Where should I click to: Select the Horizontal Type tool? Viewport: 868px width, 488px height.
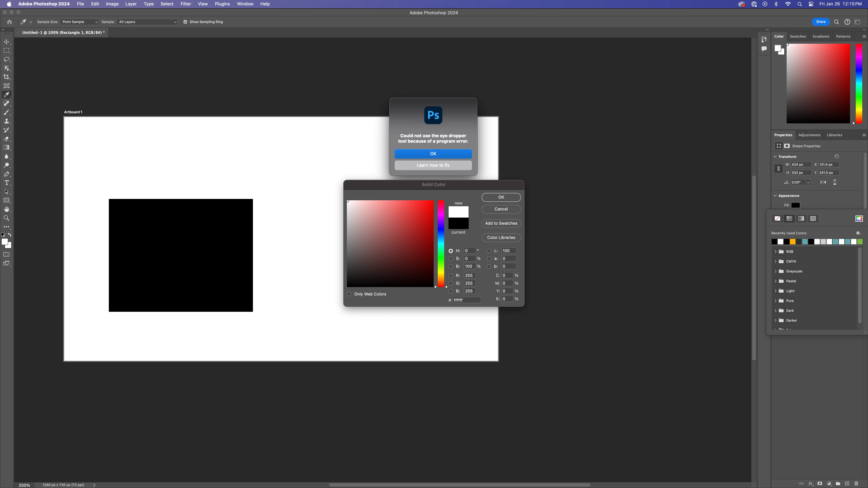tap(6, 183)
